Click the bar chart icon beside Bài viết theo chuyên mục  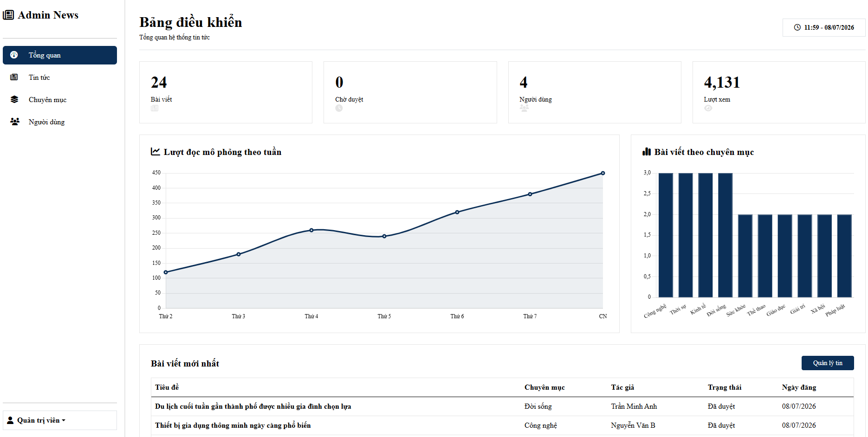[x=647, y=152]
